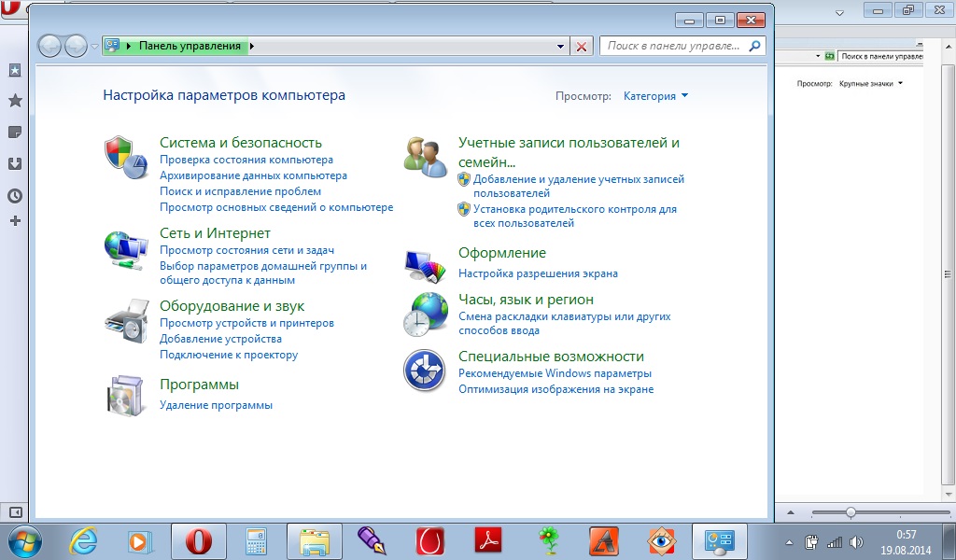Open Calculator from the taskbar
956x560 pixels.
tap(256, 540)
